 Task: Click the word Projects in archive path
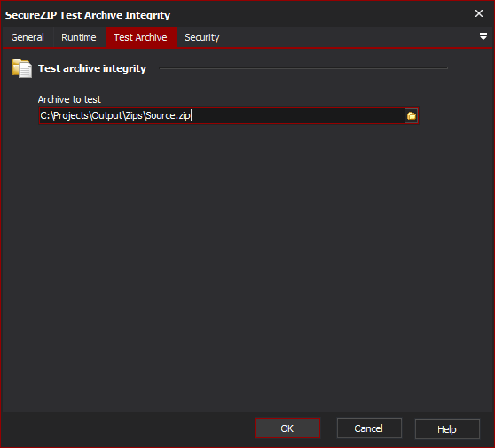[71, 115]
